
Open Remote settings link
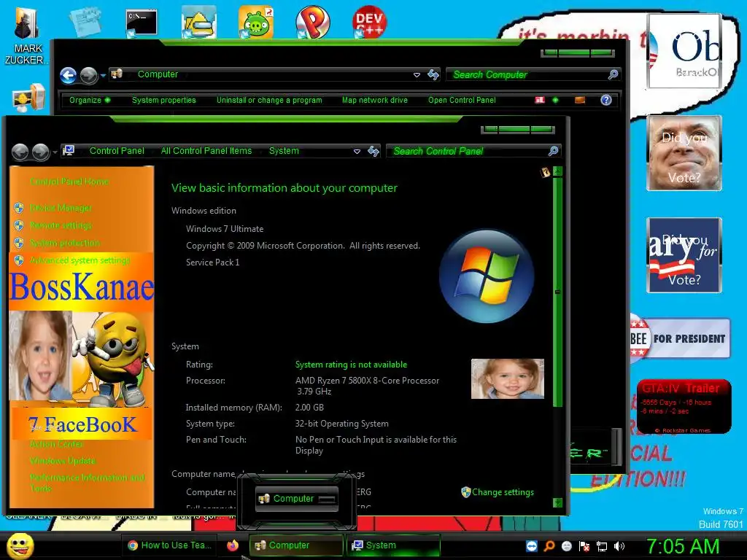pos(61,225)
